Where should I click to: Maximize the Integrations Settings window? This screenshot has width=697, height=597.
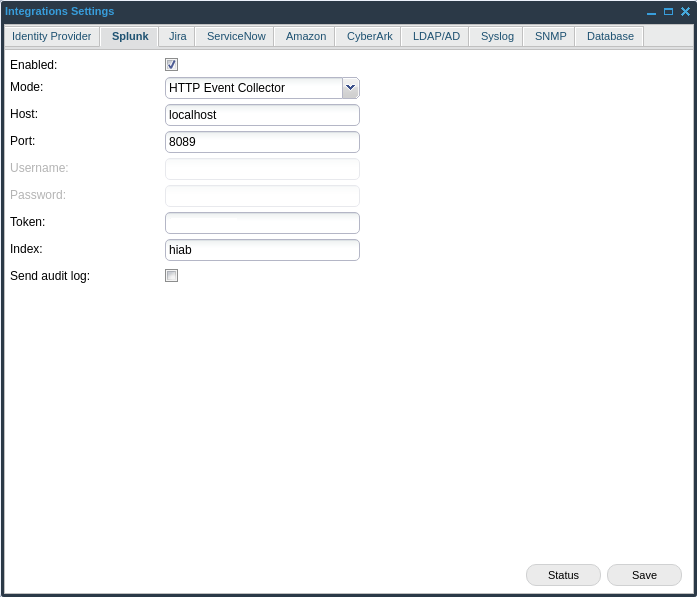click(668, 12)
